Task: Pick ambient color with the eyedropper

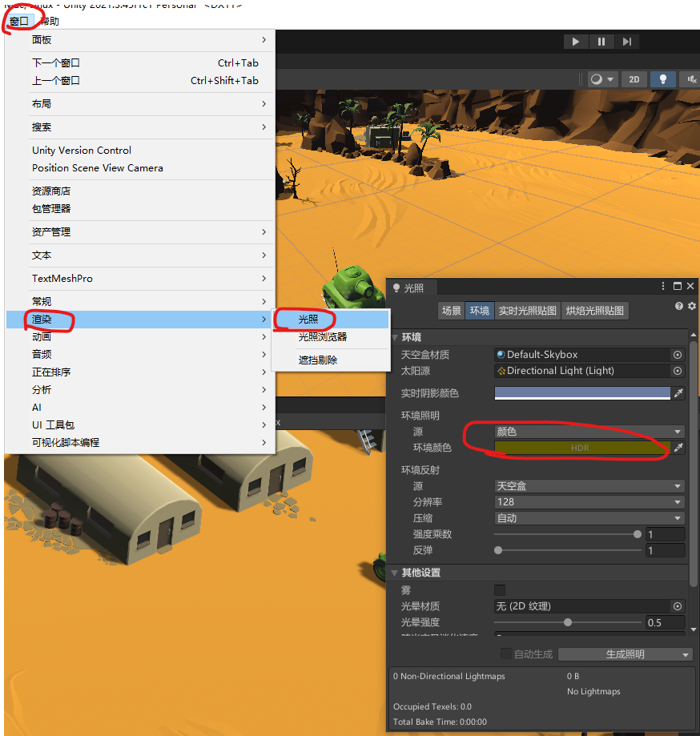Action: pos(678,448)
